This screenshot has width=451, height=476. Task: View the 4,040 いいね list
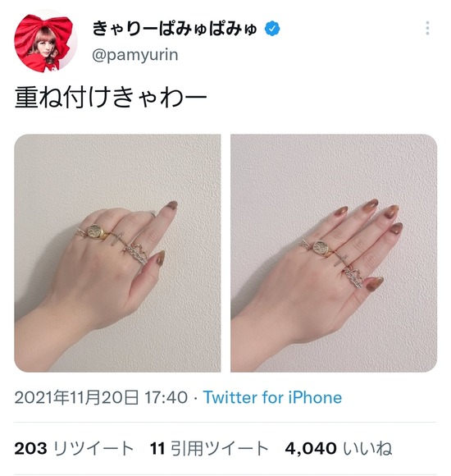coord(339,448)
